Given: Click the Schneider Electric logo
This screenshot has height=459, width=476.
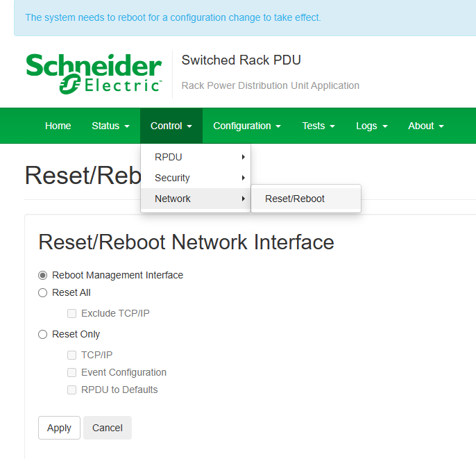Looking at the screenshot, I should pyautogui.click(x=94, y=73).
